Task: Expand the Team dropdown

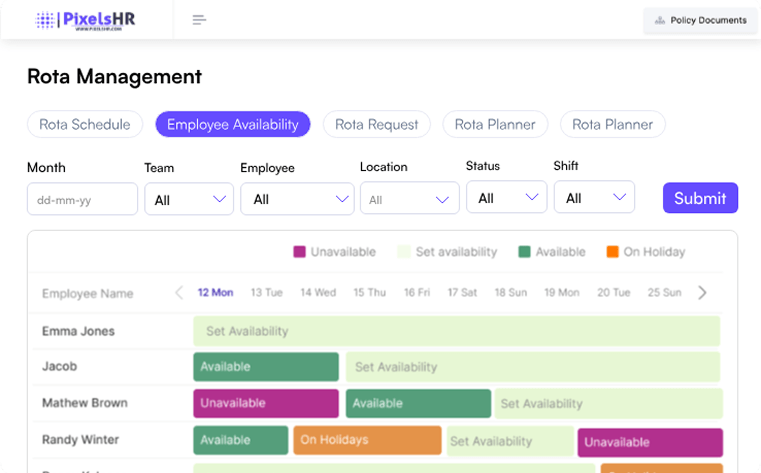Action: [189, 199]
